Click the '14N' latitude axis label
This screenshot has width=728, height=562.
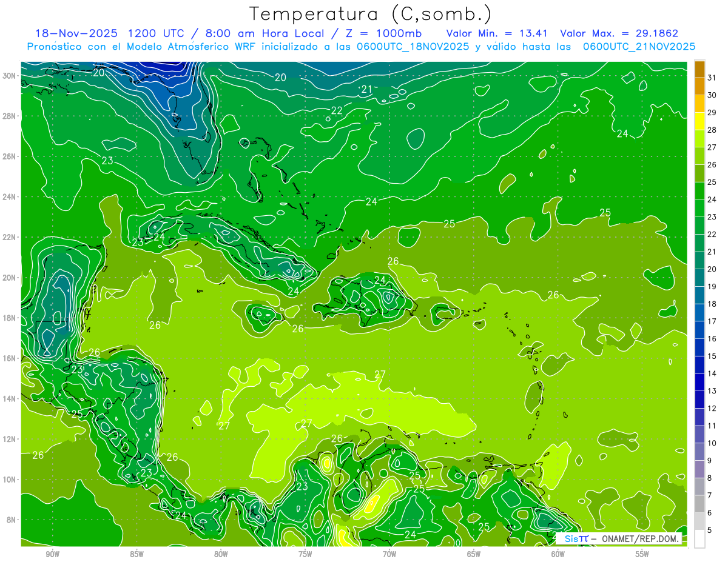9,399
